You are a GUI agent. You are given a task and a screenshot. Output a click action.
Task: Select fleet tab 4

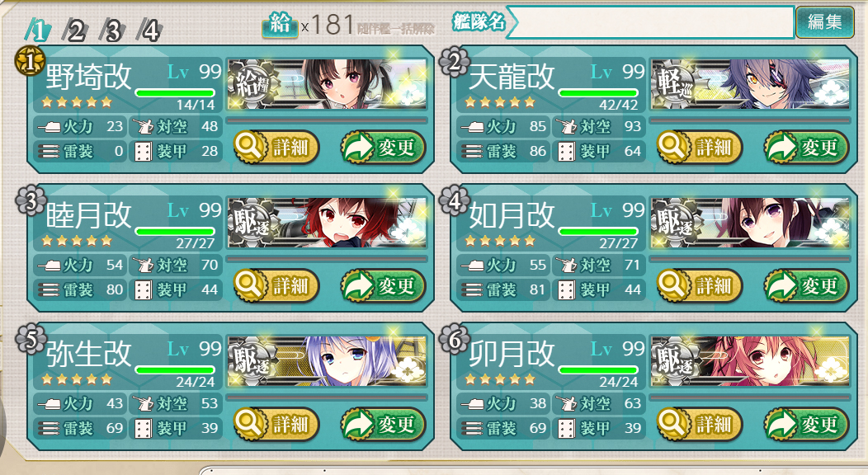click(x=149, y=30)
